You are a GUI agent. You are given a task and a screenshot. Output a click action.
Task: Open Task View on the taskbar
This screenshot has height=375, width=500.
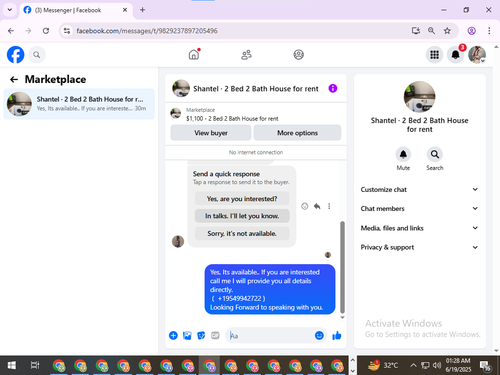point(35,365)
